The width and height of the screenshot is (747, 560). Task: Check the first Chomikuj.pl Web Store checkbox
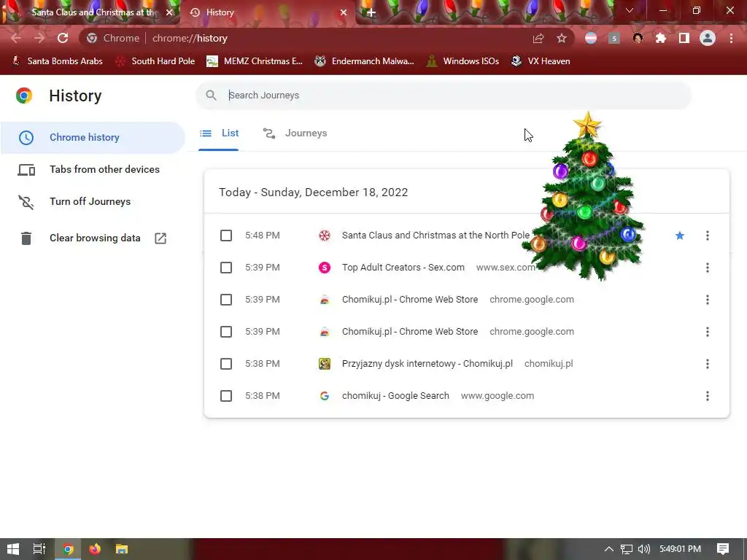[x=226, y=300]
